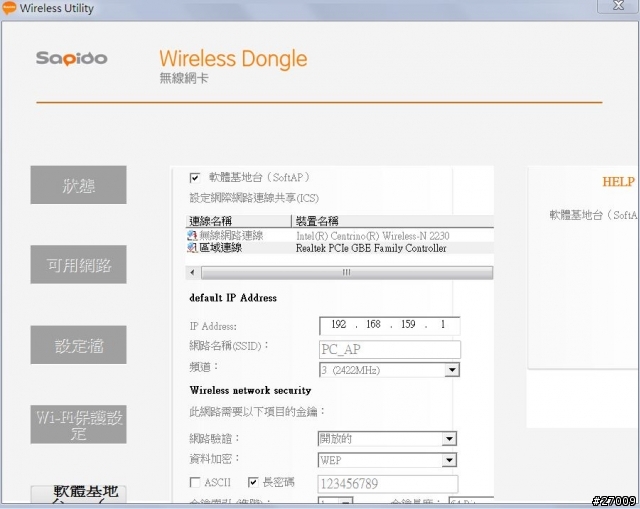This screenshot has height=509, width=640.
Task: Toggle the 長密碼 passphrase checkbox
Action: point(253,482)
